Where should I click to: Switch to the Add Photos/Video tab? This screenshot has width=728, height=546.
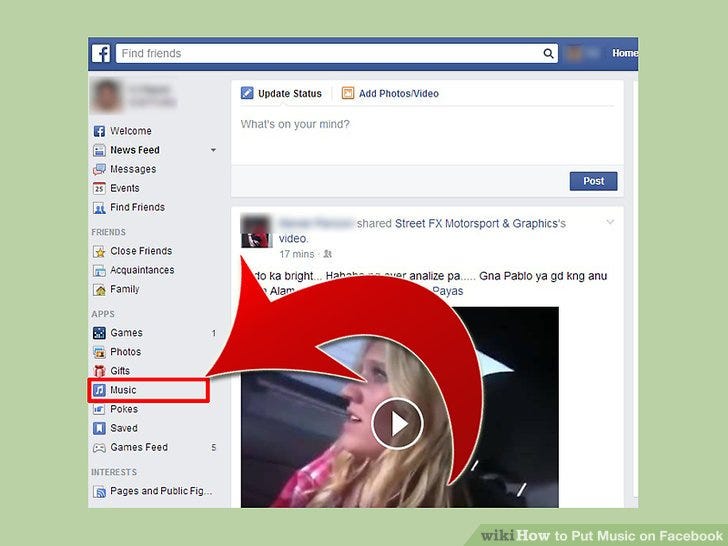pyautogui.click(x=390, y=93)
